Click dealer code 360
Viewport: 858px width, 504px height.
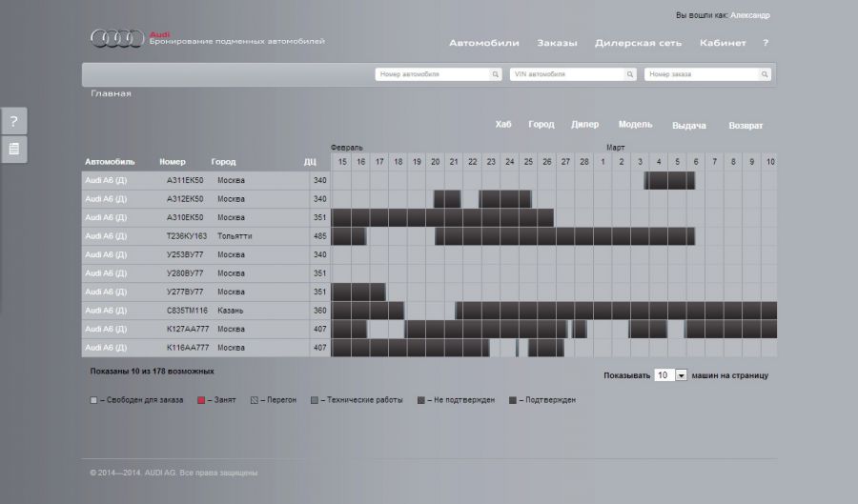[x=320, y=311]
